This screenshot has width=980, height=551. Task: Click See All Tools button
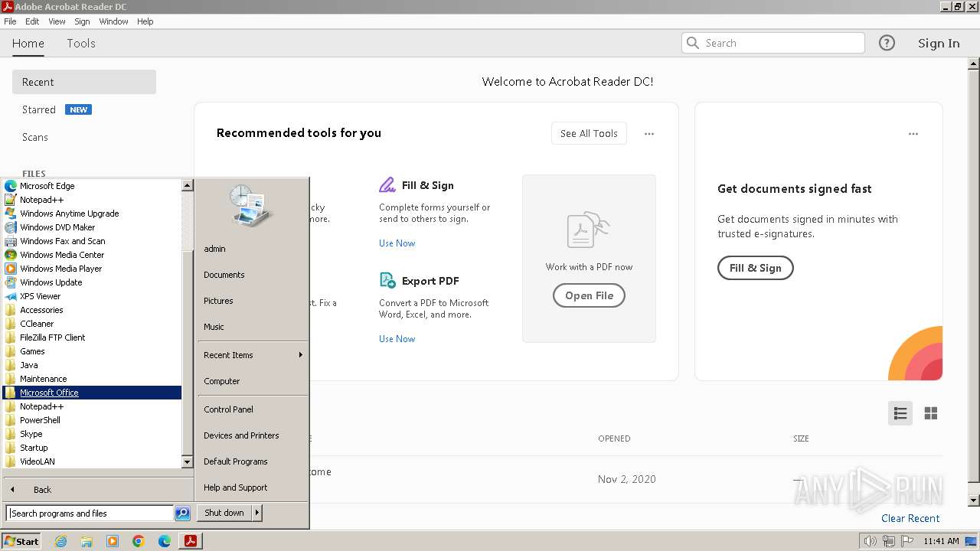(x=589, y=133)
